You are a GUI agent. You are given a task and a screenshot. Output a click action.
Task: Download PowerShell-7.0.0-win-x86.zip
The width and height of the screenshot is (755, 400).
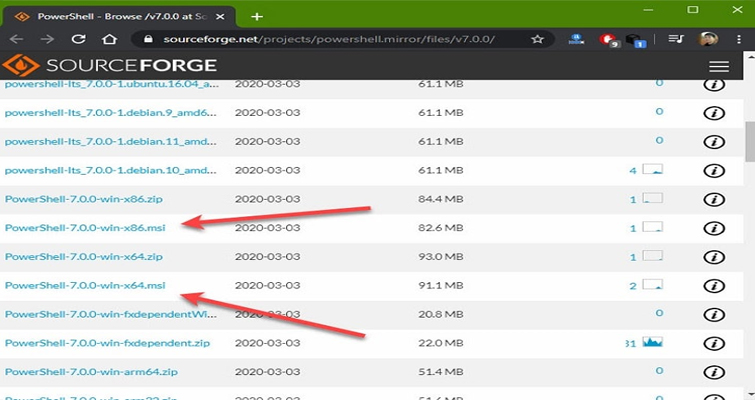coord(84,199)
